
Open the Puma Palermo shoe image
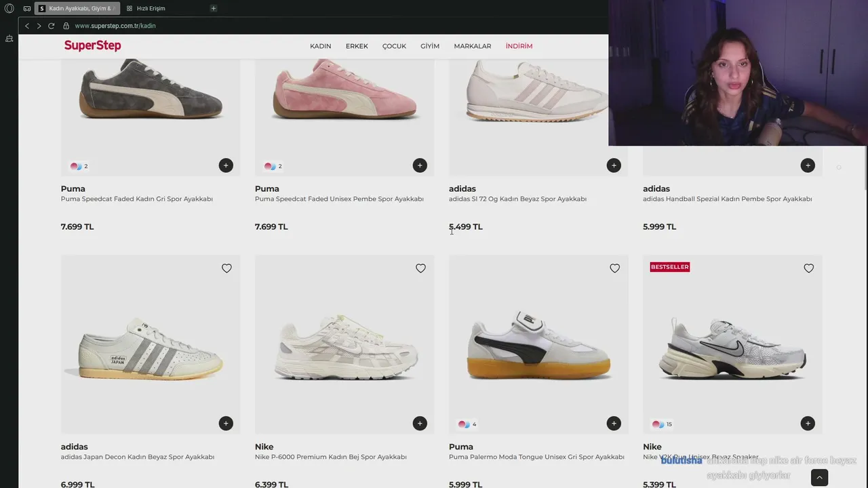pos(538,346)
